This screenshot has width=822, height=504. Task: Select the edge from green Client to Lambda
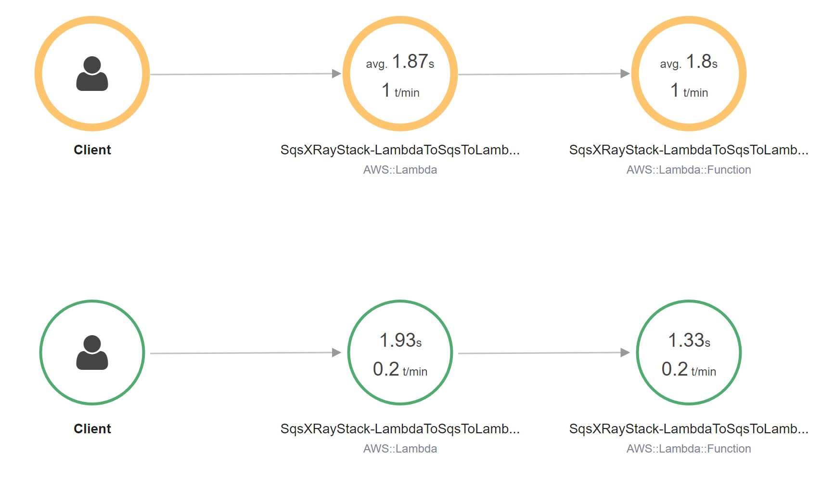[x=246, y=353]
